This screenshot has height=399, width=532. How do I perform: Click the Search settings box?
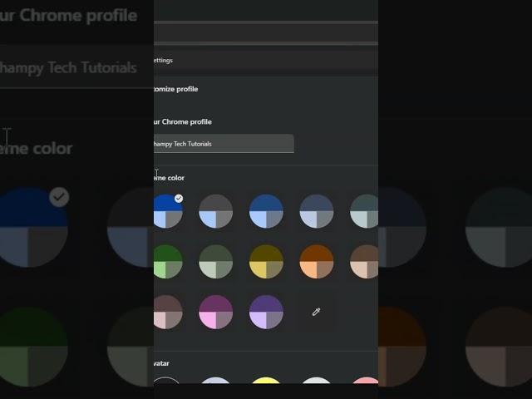(264, 60)
